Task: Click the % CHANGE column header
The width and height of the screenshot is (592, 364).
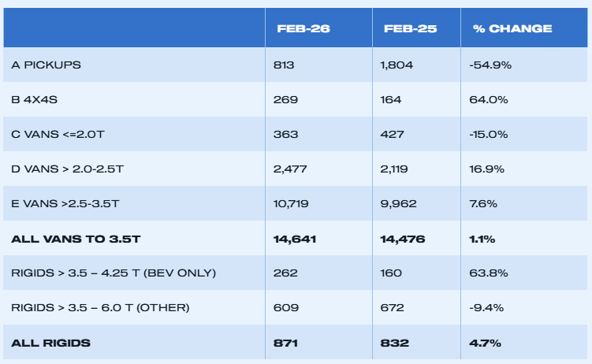Action: pos(512,28)
